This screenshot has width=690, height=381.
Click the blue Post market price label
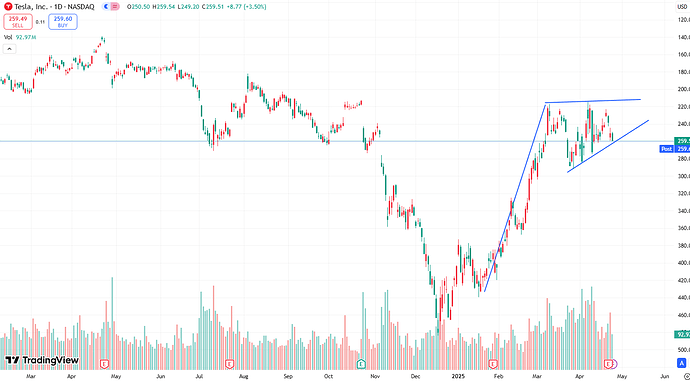click(666, 149)
